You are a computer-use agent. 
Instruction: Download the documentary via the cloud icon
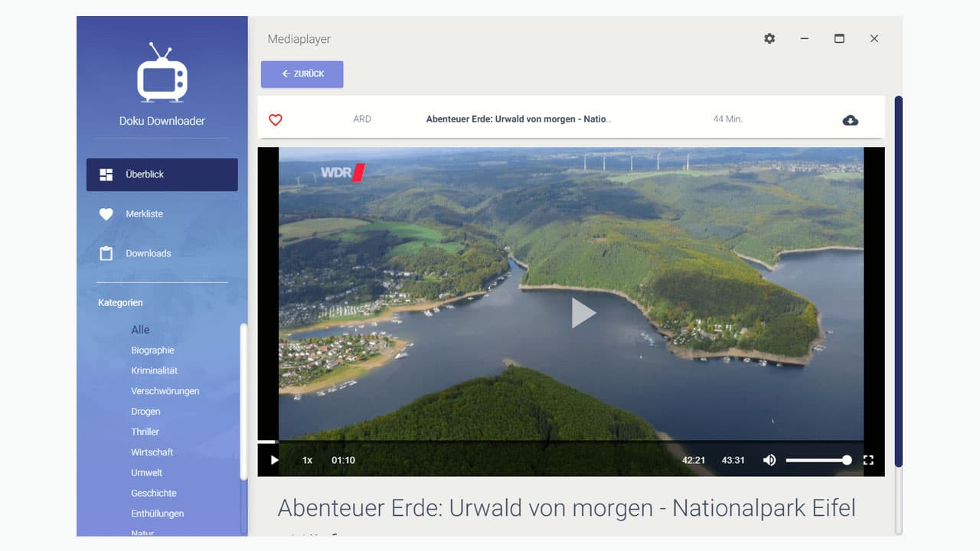(851, 120)
